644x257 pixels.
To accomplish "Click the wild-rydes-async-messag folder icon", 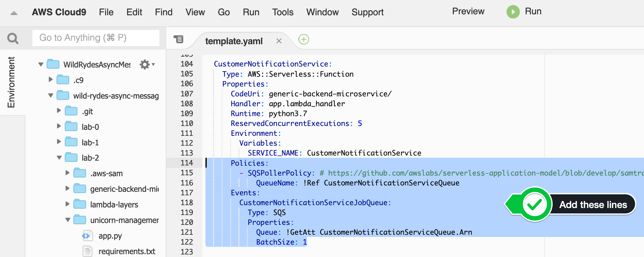I will coord(63,95).
